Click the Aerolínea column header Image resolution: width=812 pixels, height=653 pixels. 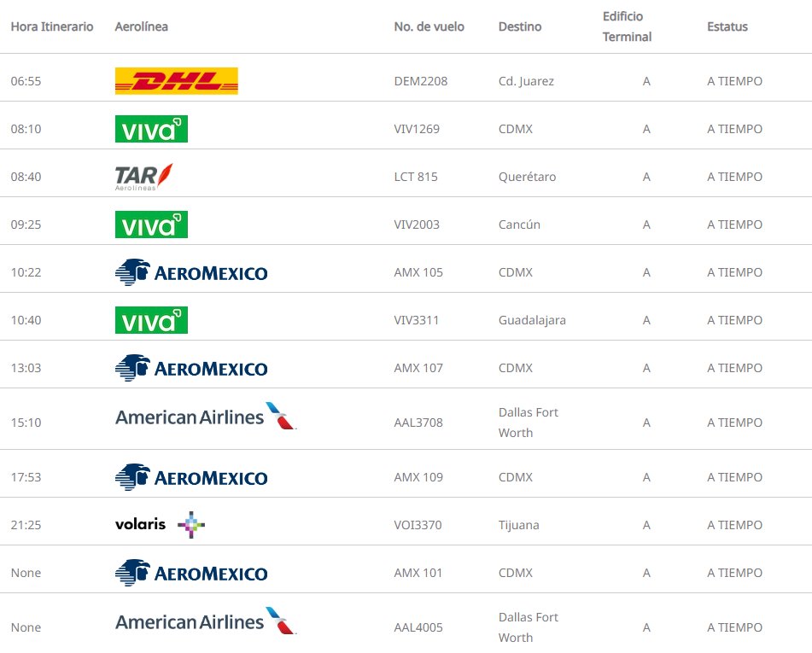tap(142, 26)
